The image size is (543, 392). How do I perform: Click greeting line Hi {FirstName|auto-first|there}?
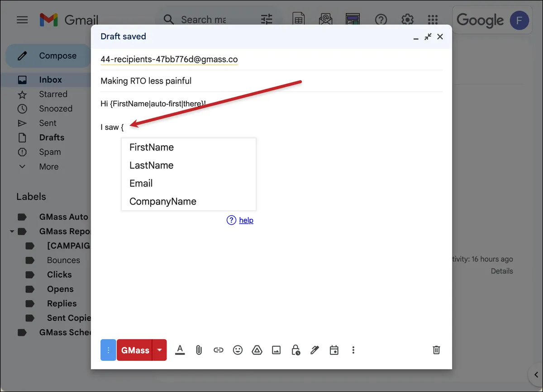point(153,104)
